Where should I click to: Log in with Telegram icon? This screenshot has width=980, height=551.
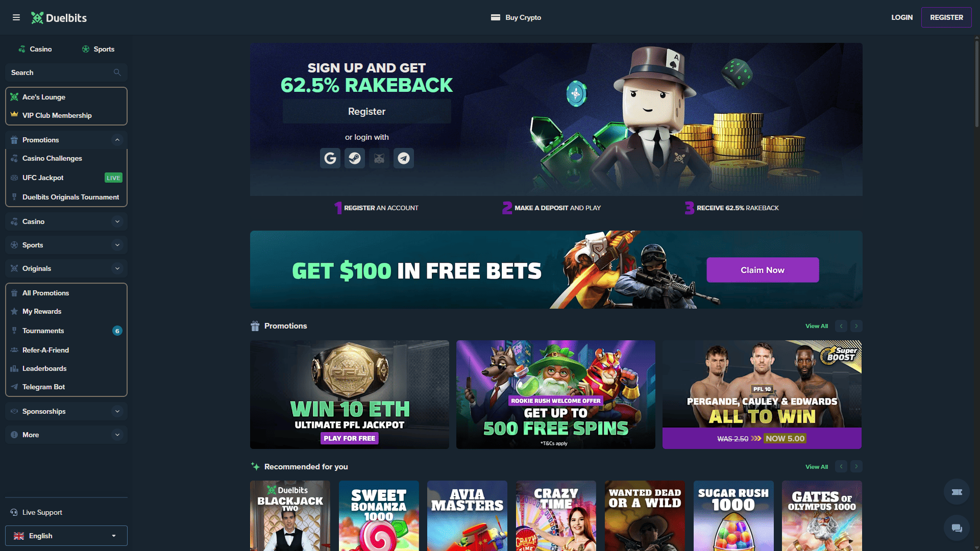point(404,158)
